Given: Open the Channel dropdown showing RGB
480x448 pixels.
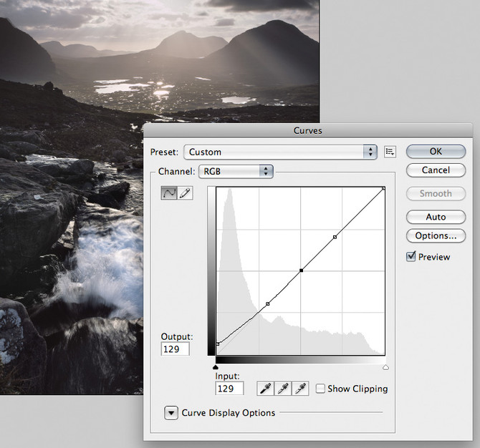Looking at the screenshot, I should (x=236, y=171).
